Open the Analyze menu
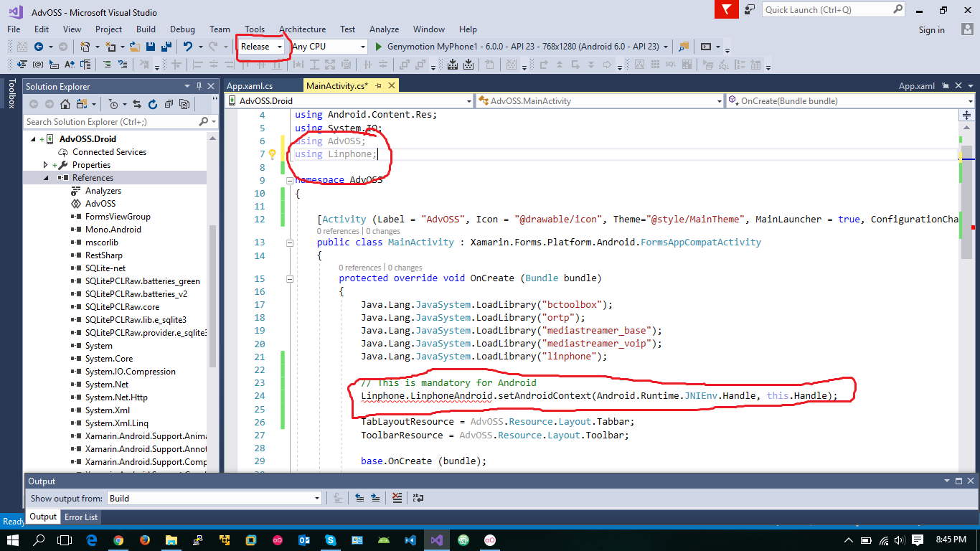 click(x=384, y=29)
